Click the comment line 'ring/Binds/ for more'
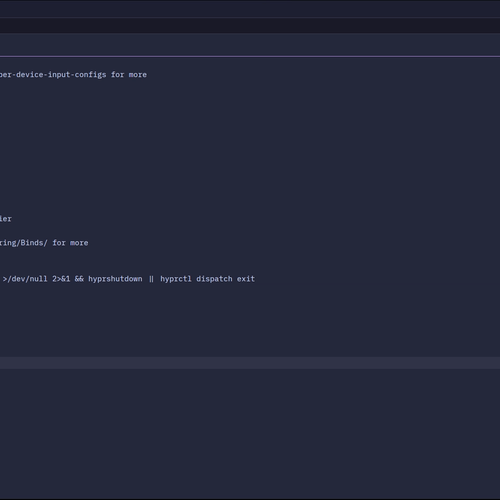This screenshot has width=500, height=500. click(x=44, y=243)
